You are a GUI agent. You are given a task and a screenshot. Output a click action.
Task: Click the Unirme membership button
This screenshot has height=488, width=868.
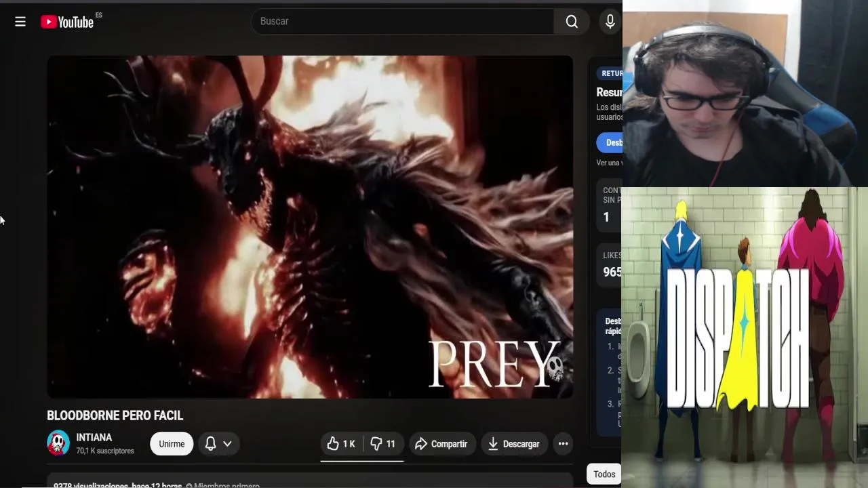tap(172, 444)
